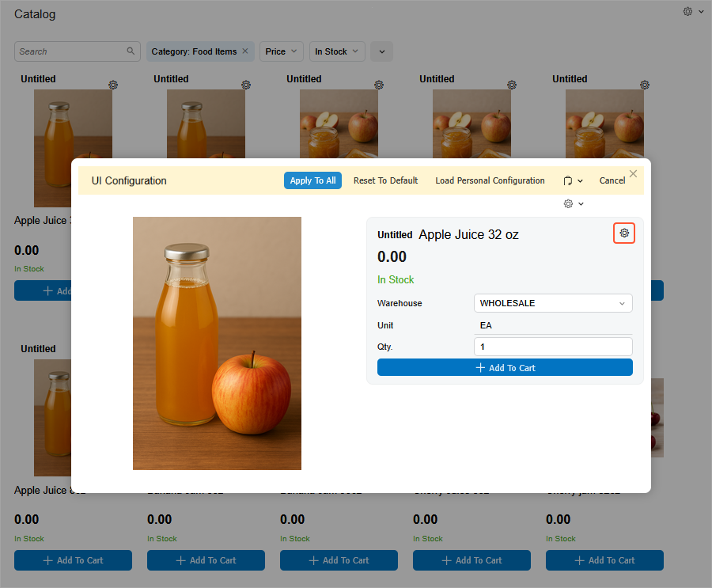712x588 pixels.
Task: Cancel the UI configuration
Action: pos(612,180)
